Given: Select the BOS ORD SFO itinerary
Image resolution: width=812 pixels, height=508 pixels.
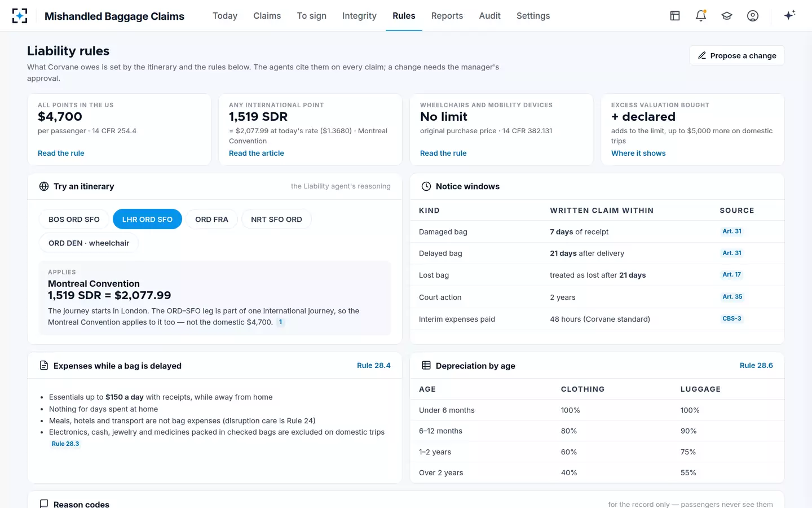Looking at the screenshot, I should click(74, 219).
